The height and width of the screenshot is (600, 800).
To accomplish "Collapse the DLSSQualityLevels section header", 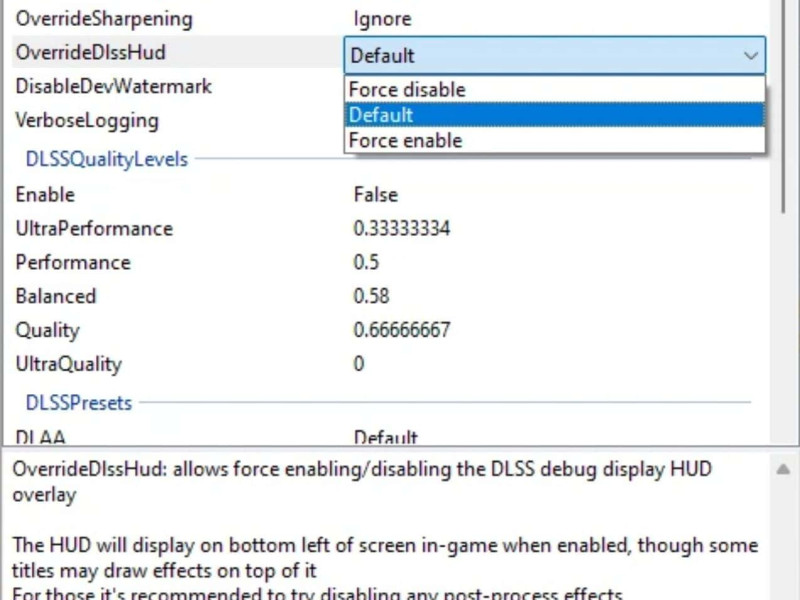I will [x=107, y=159].
